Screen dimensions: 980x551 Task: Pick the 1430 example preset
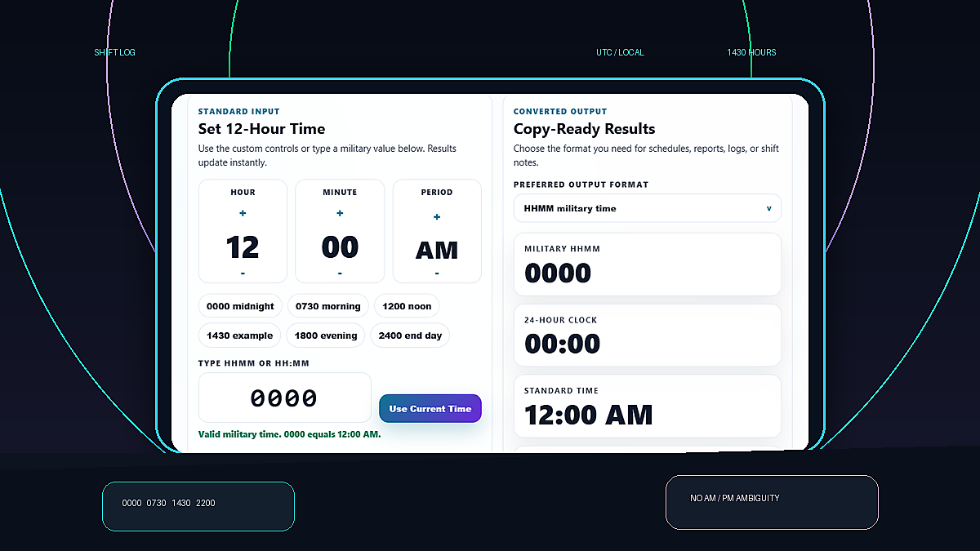[239, 335]
